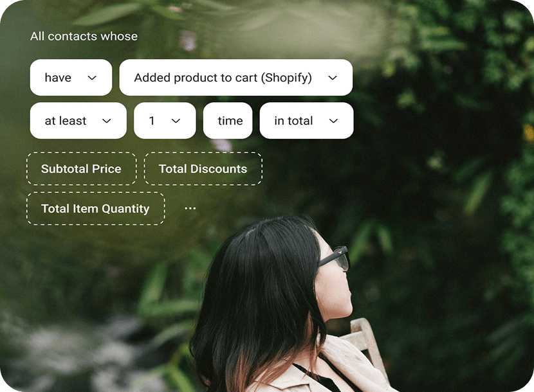Click the woman's glasses in the photo
534x392 pixels.
334,259
